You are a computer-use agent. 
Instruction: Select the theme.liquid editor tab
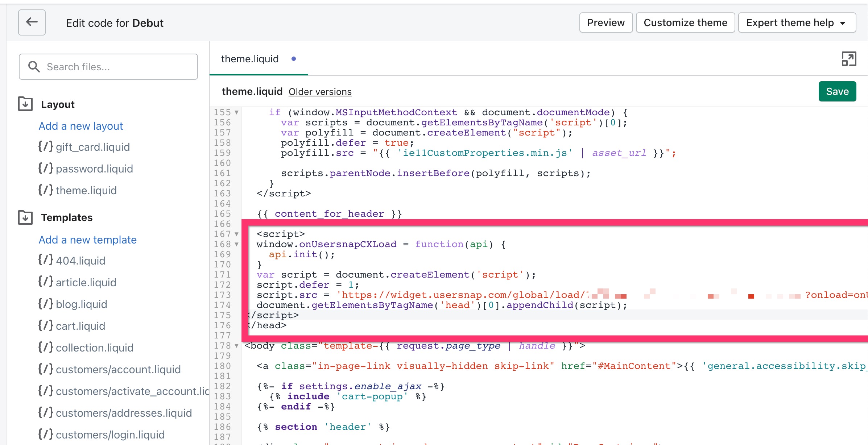[x=250, y=59]
